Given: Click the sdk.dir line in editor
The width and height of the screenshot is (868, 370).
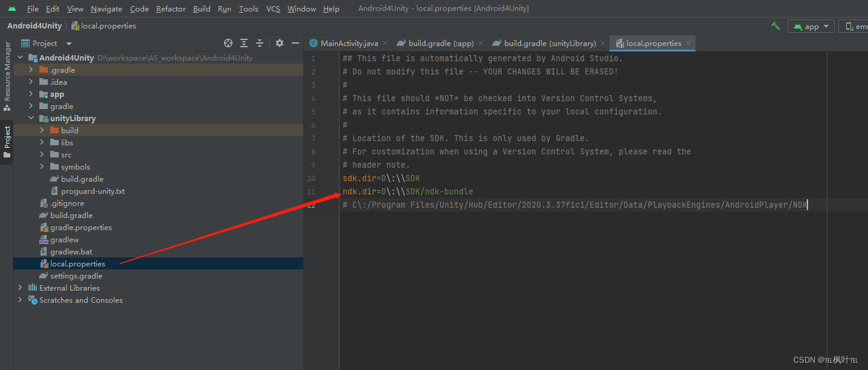Looking at the screenshot, I should (x=381, y=178).
